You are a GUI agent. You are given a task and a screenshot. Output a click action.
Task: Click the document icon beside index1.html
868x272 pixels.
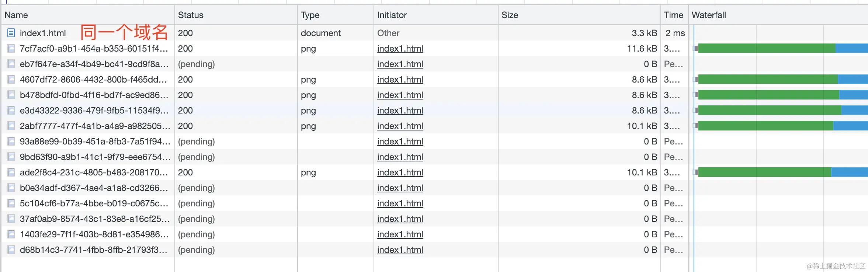click(11, 33)
